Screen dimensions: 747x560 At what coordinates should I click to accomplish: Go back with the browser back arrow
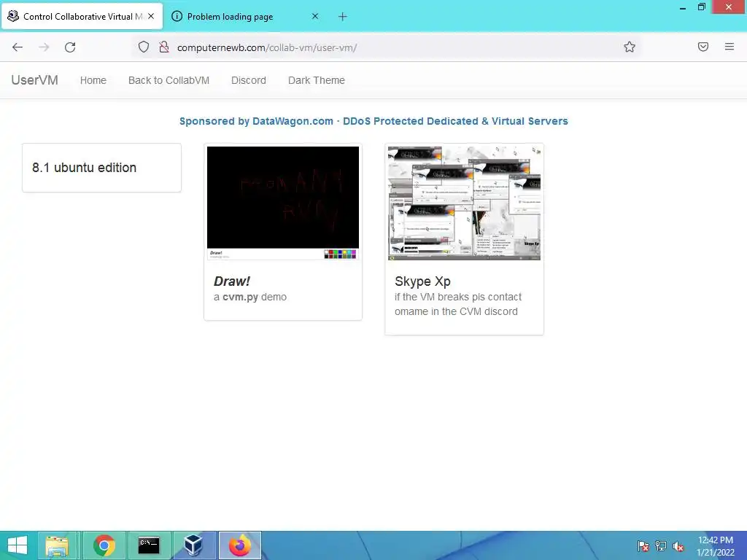18,47
